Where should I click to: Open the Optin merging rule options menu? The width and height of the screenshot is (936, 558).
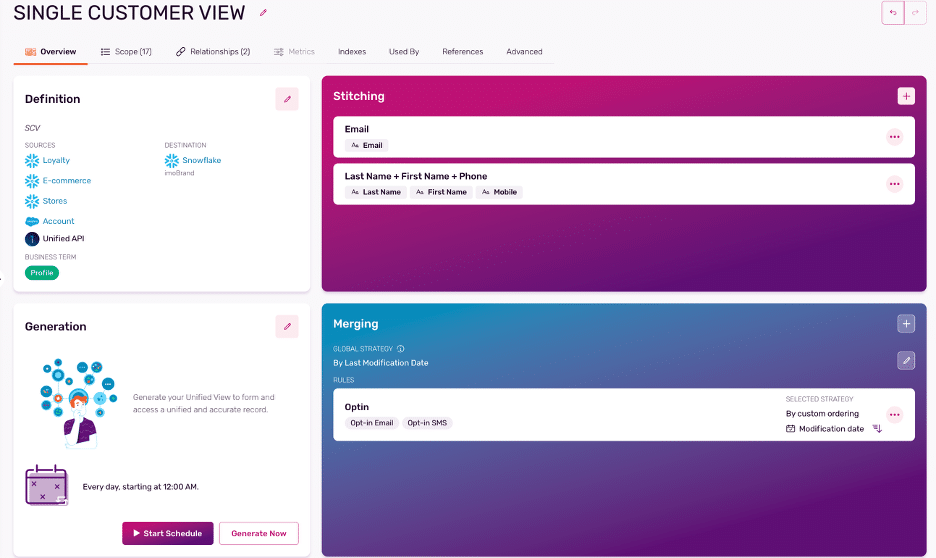point(894,415)
